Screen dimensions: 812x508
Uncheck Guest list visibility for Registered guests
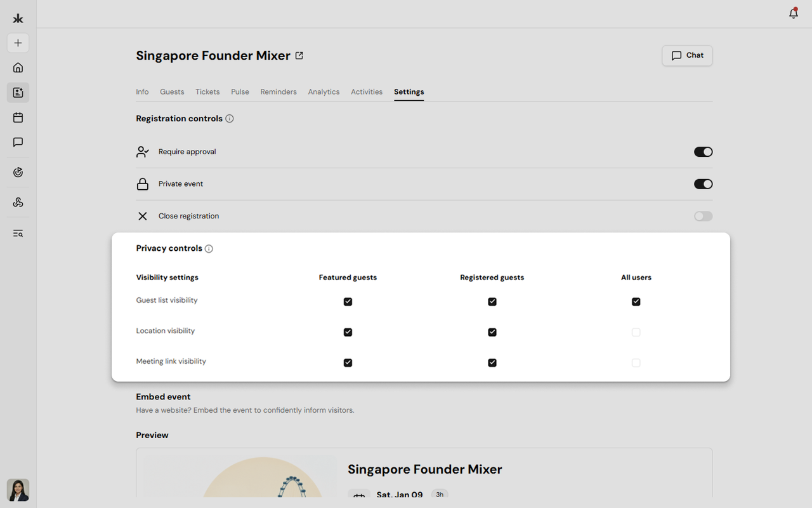(492, 302)
